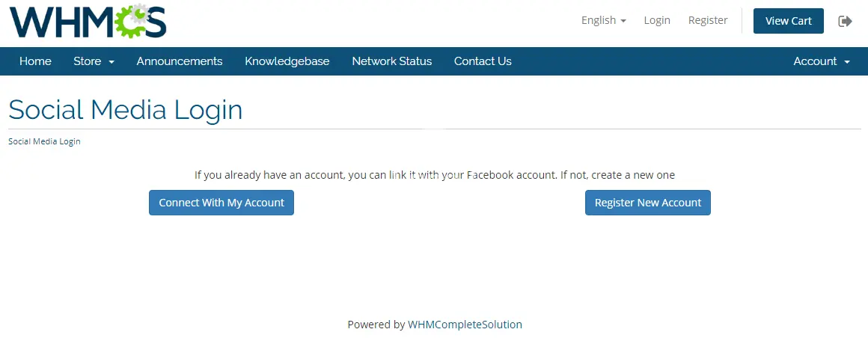Expand the Store menu
This screenshot has height=338, width=868.
click(94, 61)
